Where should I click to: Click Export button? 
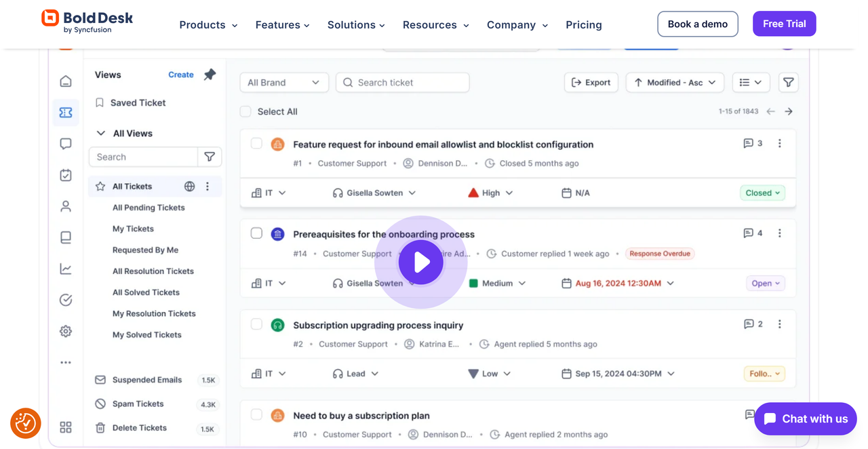(591, 82)
